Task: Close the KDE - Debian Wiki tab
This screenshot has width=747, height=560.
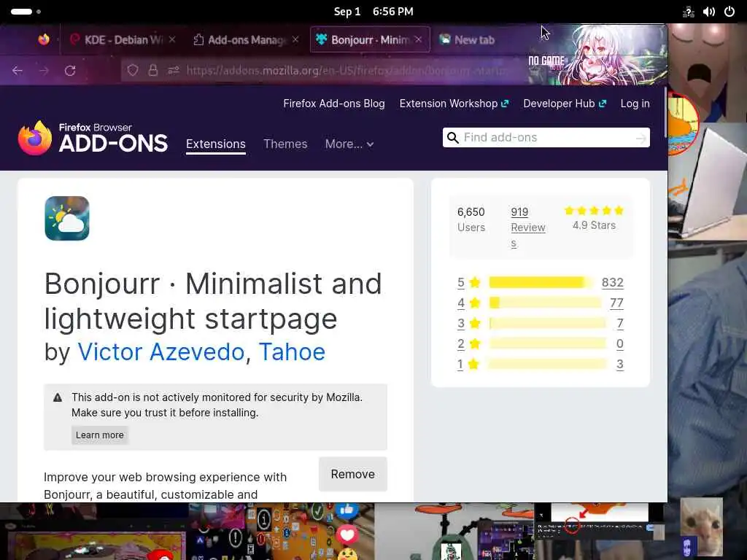Action: (172, 39)
